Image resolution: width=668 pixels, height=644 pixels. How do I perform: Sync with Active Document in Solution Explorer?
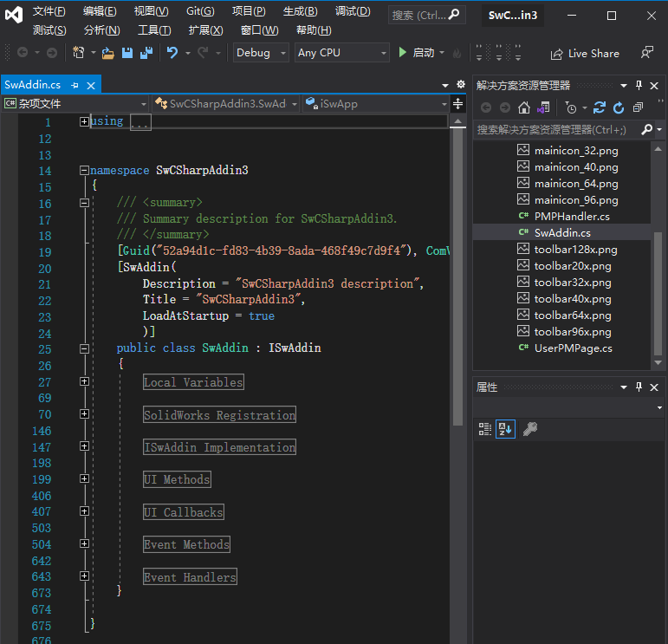599,107
